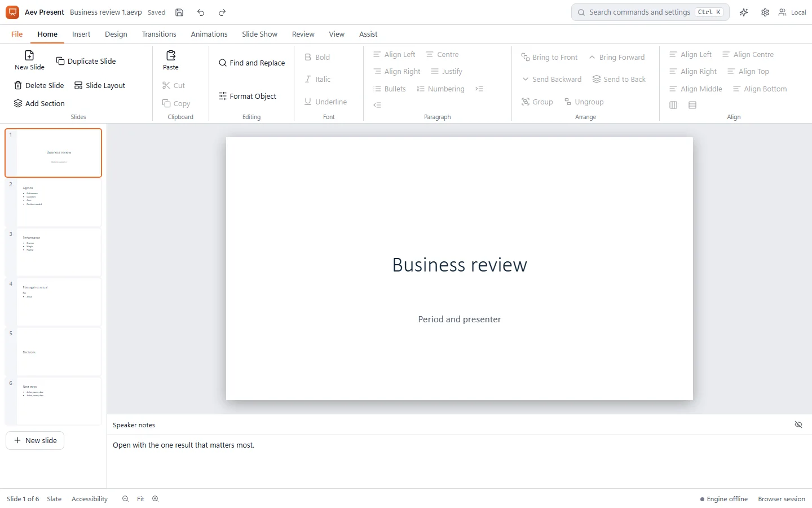812x508 pixels.
Task: Distribute objects vertically icon
Action: point(692,105)
